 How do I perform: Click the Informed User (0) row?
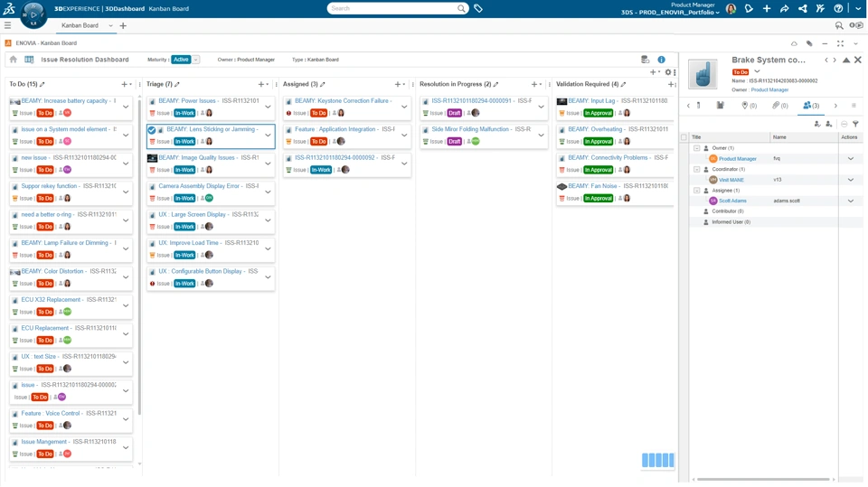pos(775,222)
